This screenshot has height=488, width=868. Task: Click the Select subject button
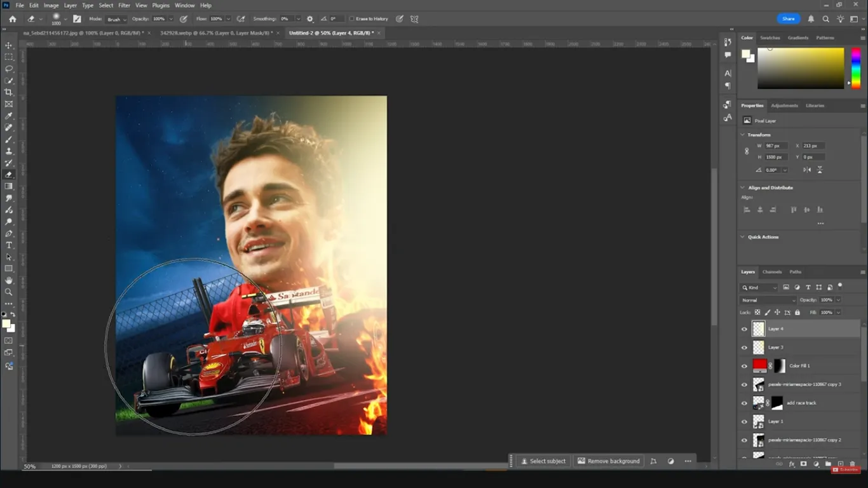543,461
